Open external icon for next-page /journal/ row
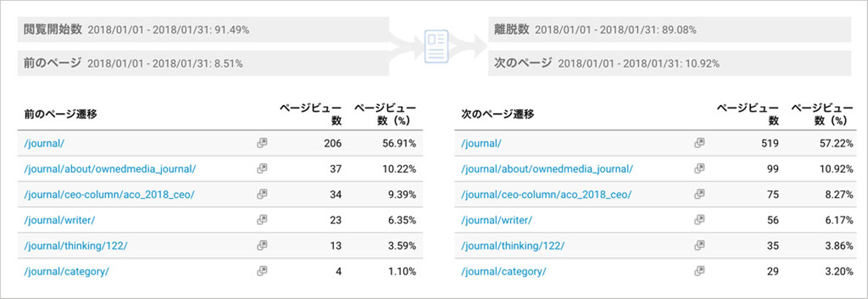This screenshot has height=299, width=868. pos(699,143)
